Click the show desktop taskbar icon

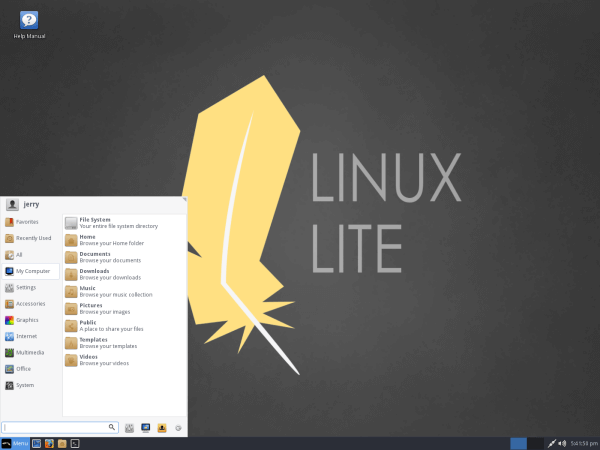click(36, 443)
